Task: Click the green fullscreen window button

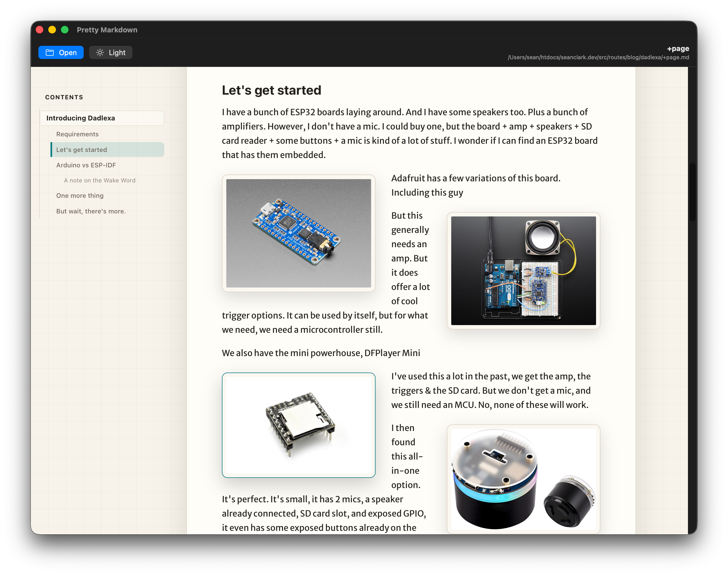Action: point(65,30)
